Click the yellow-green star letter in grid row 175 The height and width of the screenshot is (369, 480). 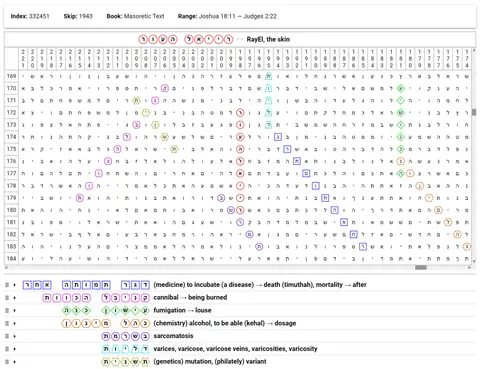coord(174,149)
